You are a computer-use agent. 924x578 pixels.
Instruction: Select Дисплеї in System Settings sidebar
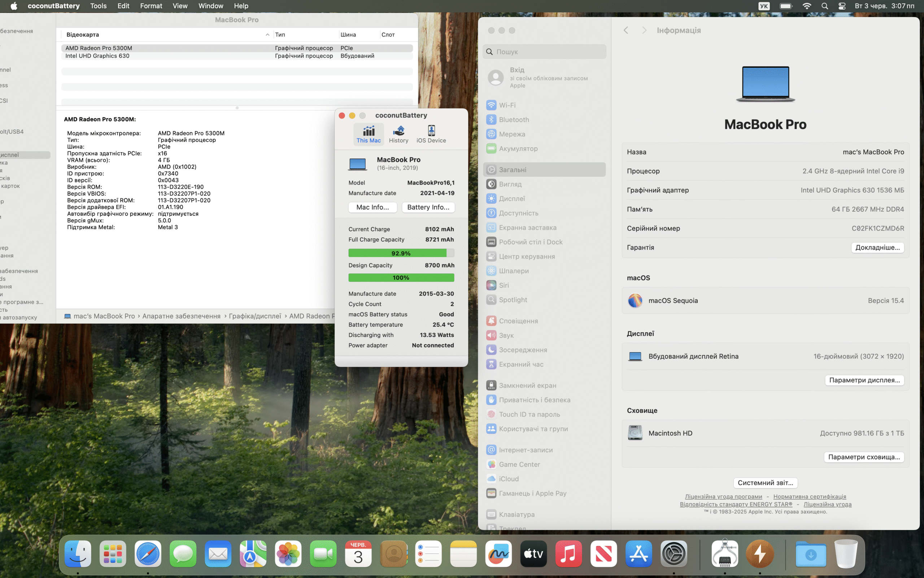544,199
